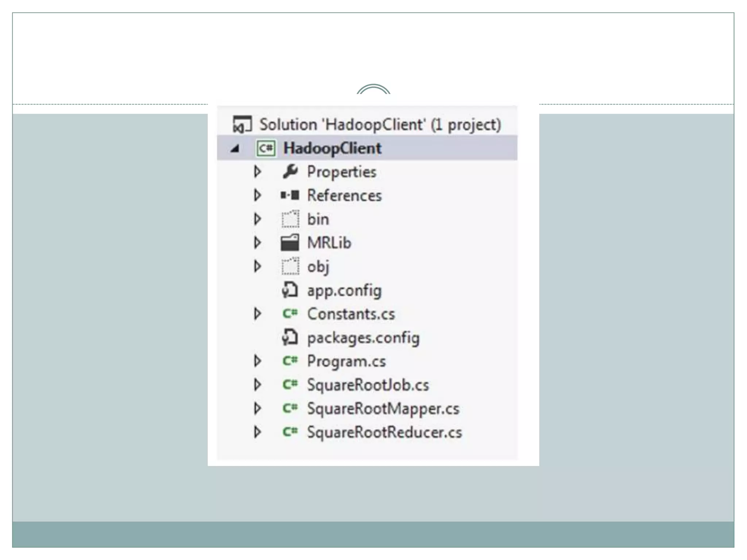Expand the References node arrow
The width and height of the screenshot is (747, 560).
click(258, 195)
